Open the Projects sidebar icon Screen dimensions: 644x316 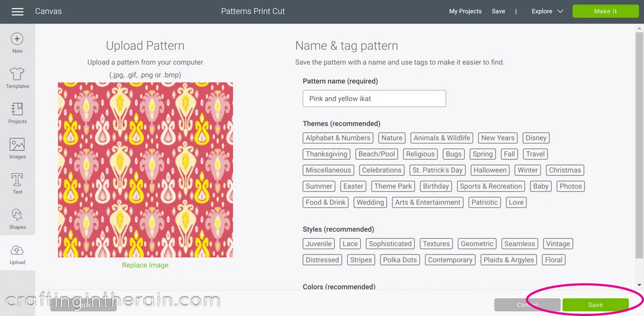tap(17, 109)
